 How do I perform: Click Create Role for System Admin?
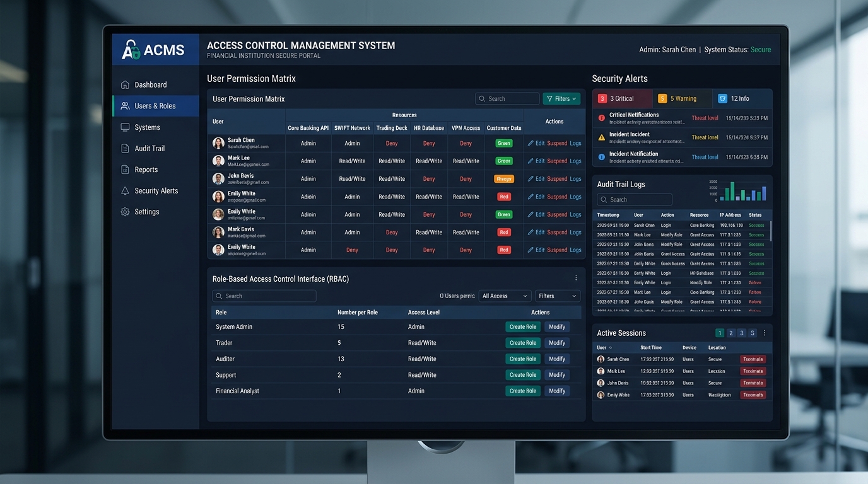point(523,327)
